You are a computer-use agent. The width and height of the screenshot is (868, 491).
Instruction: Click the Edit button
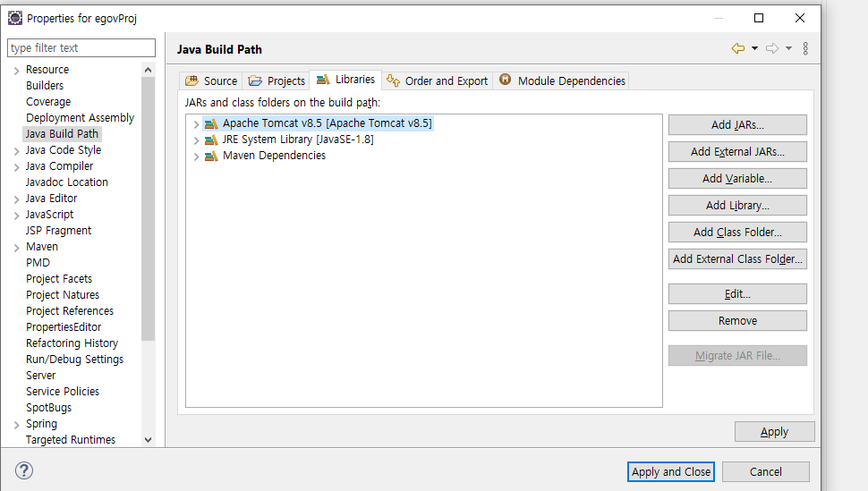point(737,294)
